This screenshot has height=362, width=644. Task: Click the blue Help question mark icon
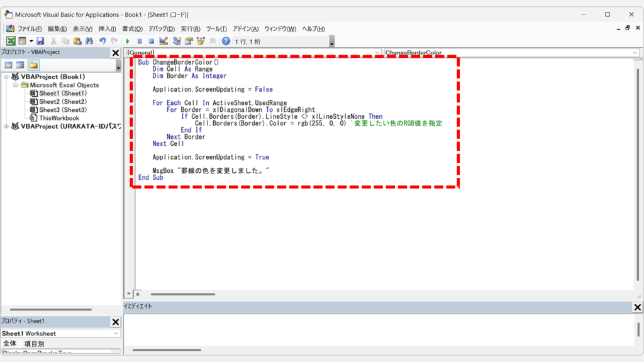point(226,41)
